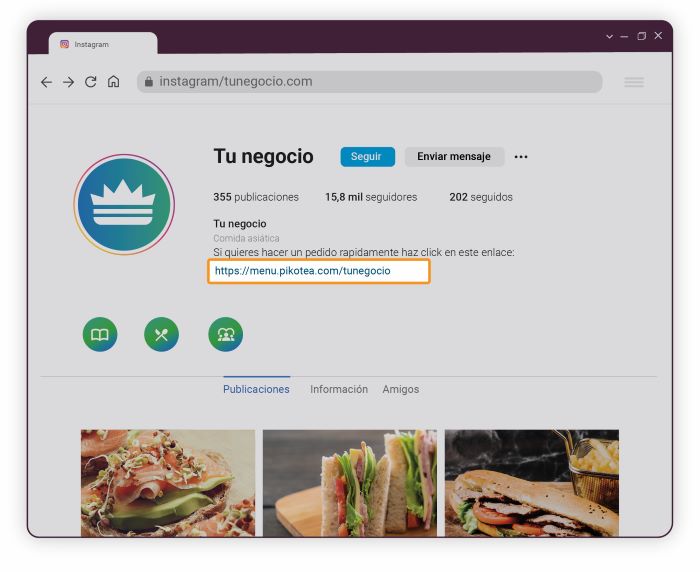
Task: Close the browser window
Action: 658,35
